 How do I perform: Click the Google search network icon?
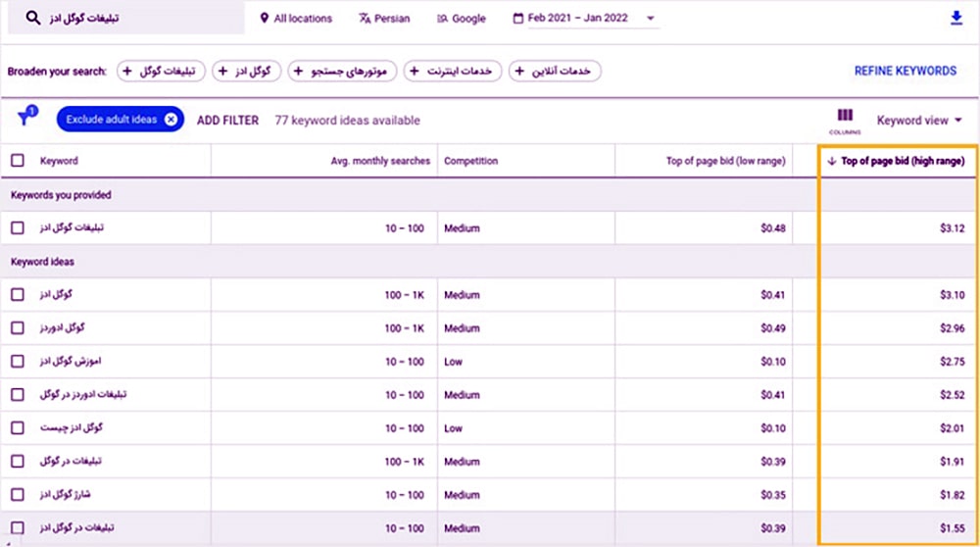442,19
